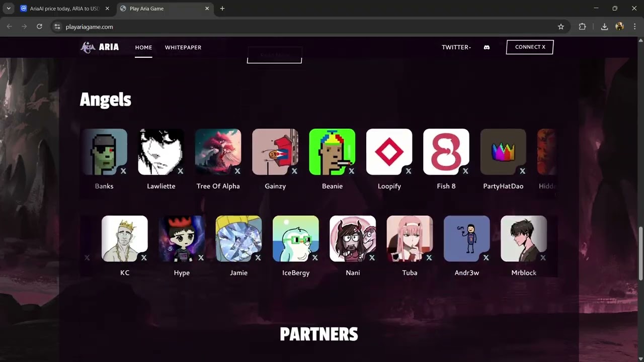644x362 pixels.
Task: Click the page vertical scrollbar thumb
Action: point(640,254)
